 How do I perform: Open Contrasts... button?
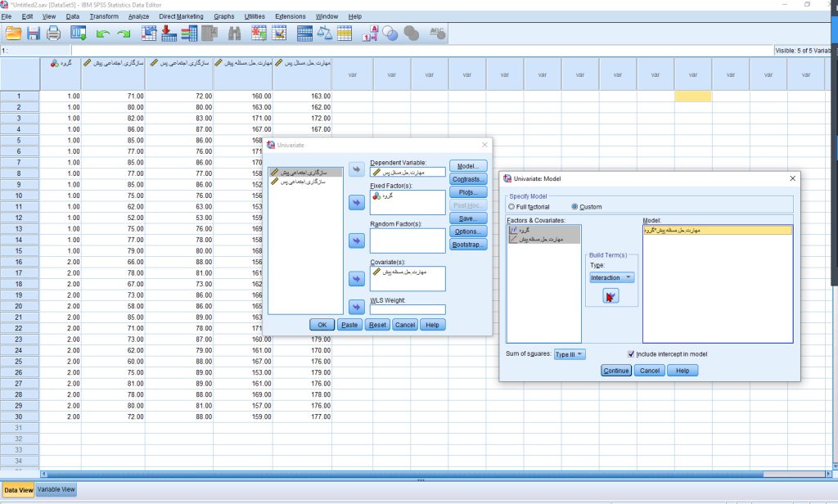coord(468,179)
